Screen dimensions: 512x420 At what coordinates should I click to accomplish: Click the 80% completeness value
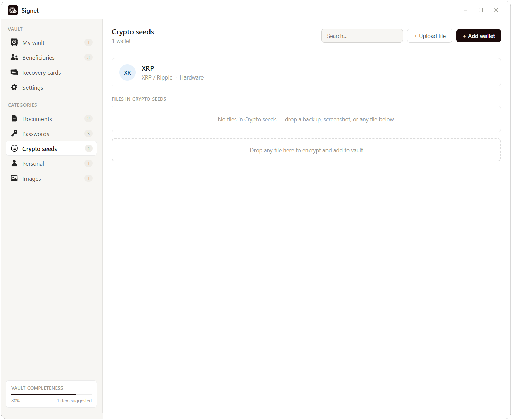(16, 401)
